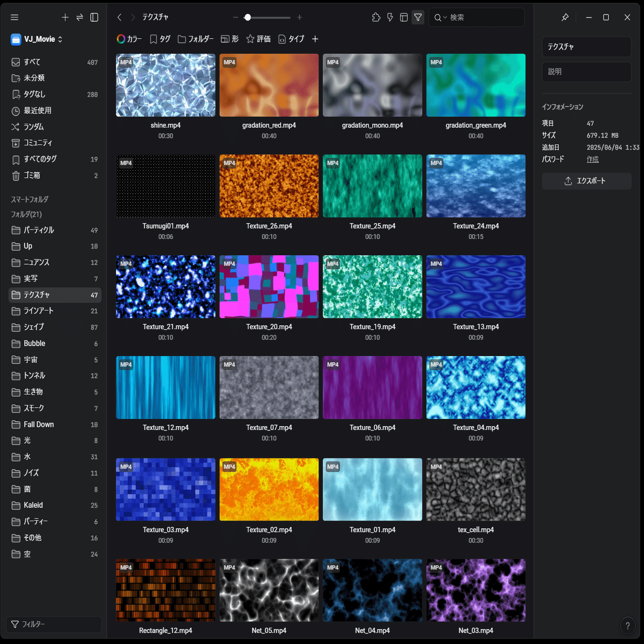Click the スマートフォルダ section header
This screenshot has width=644, height=644.
[x=30, y=200]
